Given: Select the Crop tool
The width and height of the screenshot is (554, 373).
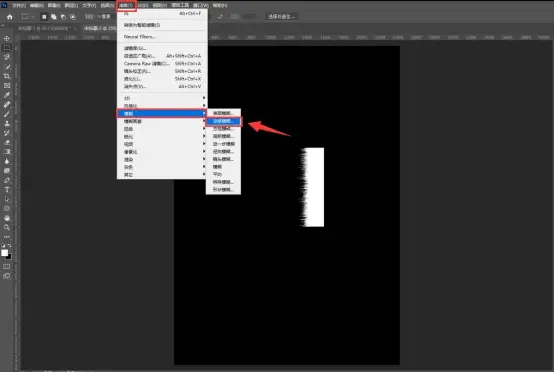Looking at the screenshot, I should 7,76.
